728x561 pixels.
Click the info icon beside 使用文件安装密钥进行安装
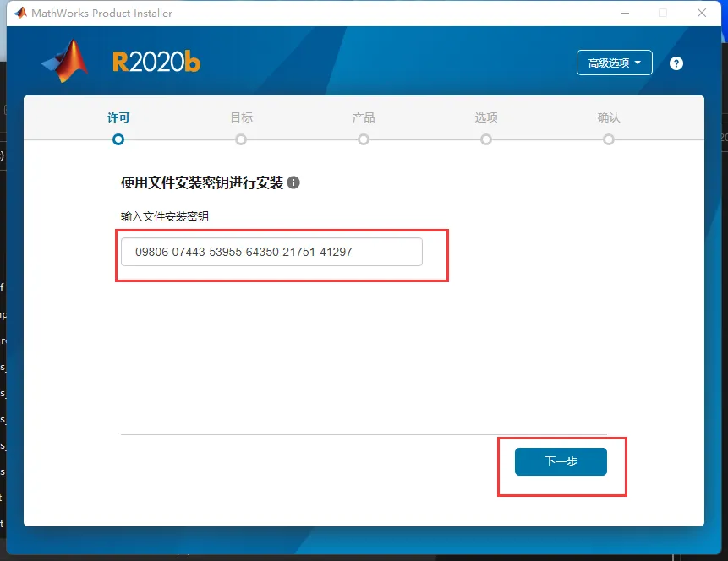click(293, 182)
